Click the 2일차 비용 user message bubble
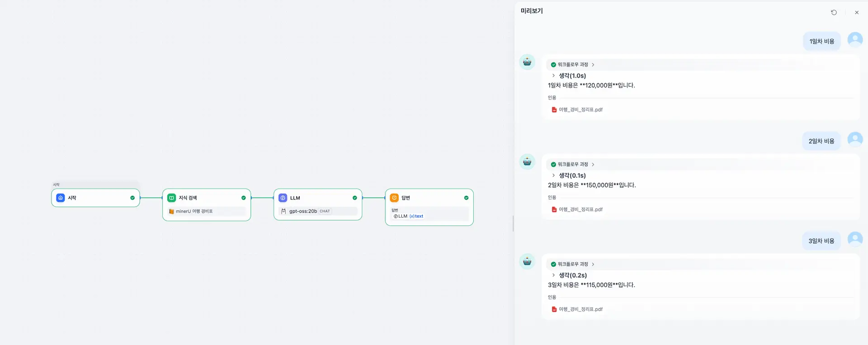Viewport: 868px width, 345px height. click(x=821, y=141)
